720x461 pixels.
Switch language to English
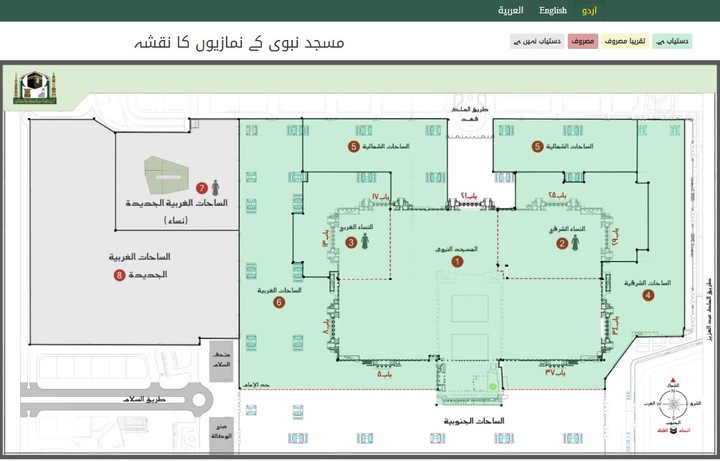pos(553,11)
